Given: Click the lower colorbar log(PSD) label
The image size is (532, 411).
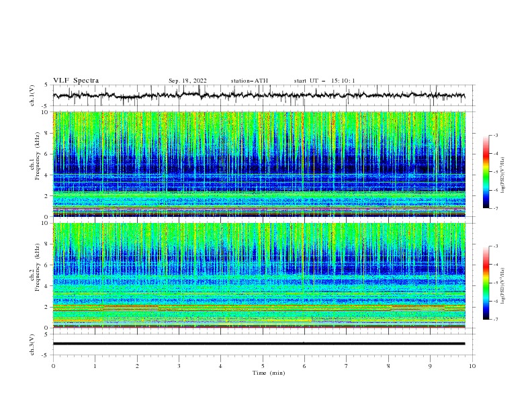Looking at the screenshot, I should pos(503,286).
